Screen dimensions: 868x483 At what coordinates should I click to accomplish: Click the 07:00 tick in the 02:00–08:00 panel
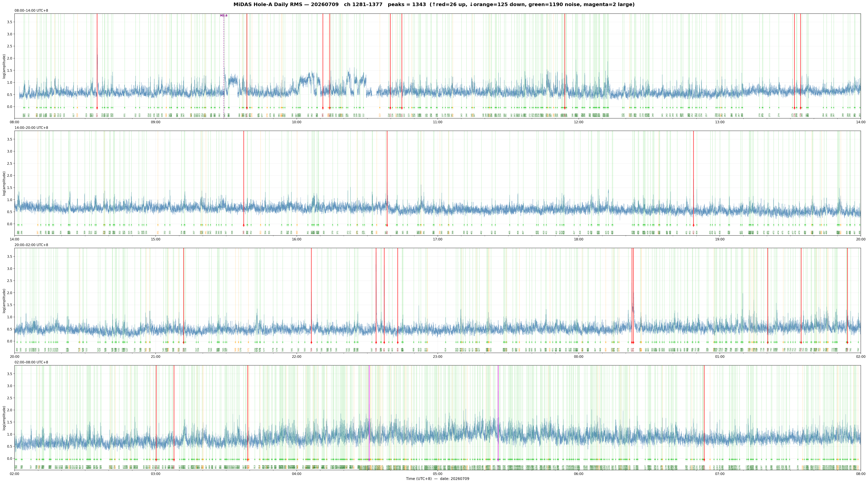pyautogui.click(x=720, y=474)
